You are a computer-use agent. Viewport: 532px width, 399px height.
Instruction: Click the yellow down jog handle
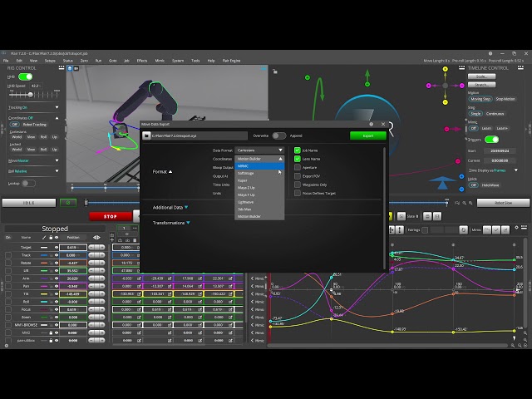446,102
